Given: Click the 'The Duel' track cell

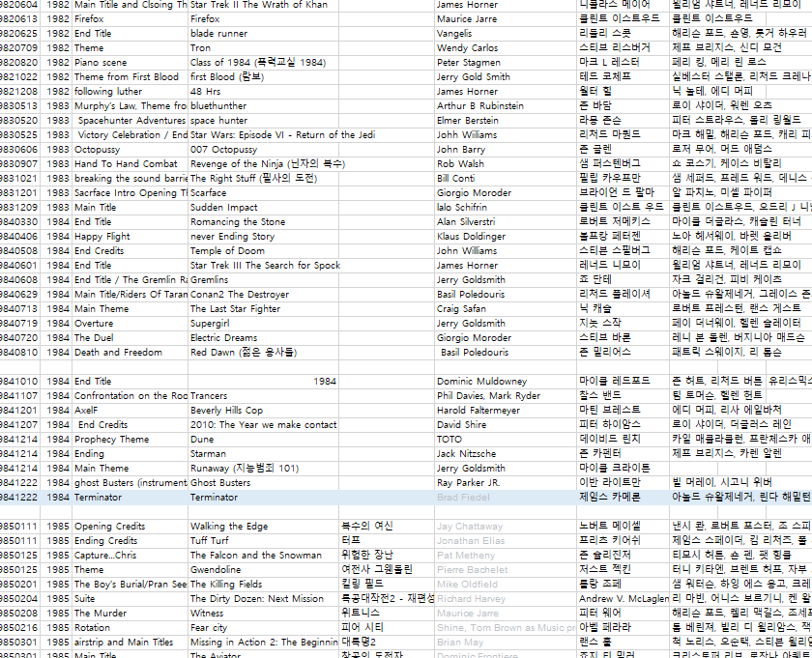Looking at the screenshot, I should click(x=130, y=338).
